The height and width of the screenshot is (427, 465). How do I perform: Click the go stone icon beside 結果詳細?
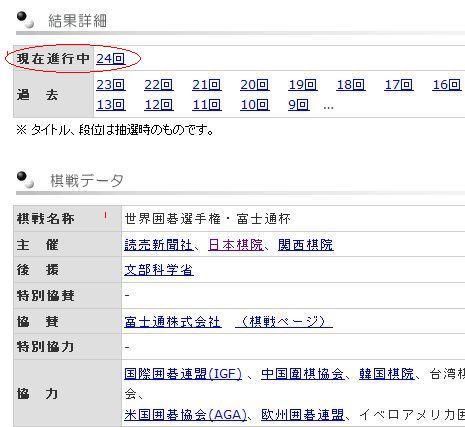coord(26,20)
